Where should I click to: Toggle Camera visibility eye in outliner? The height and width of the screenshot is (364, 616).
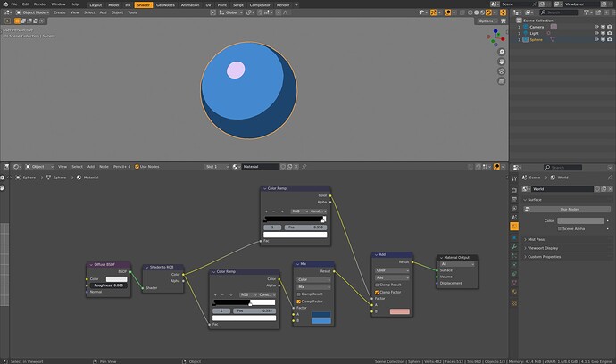click(x=596, y=27)
